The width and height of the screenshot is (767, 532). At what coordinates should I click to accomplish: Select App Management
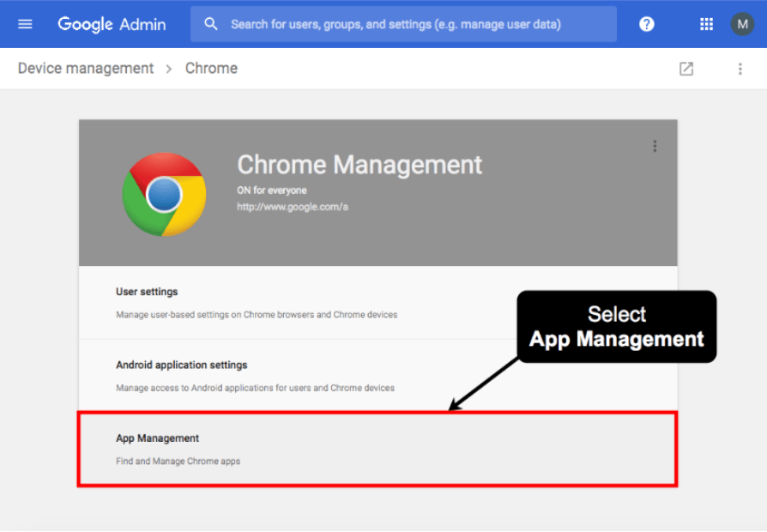(377, 449)
